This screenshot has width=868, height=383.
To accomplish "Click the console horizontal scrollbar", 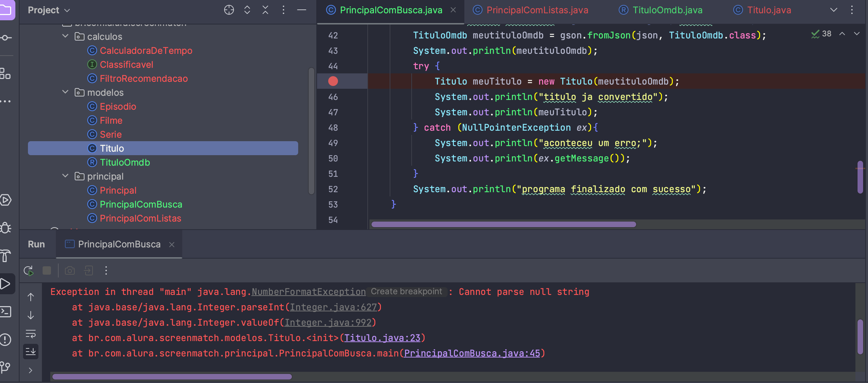I will click(x=172, y=377).
